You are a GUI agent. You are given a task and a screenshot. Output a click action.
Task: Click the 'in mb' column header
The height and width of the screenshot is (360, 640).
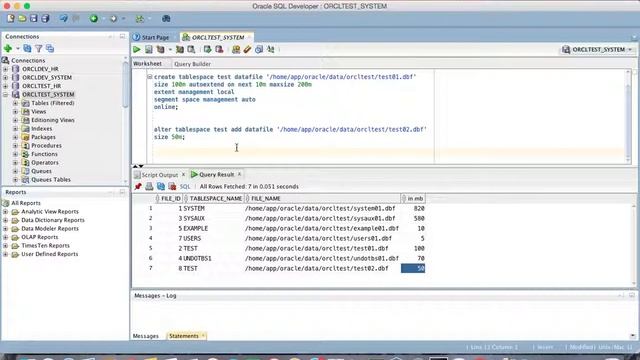413,199
